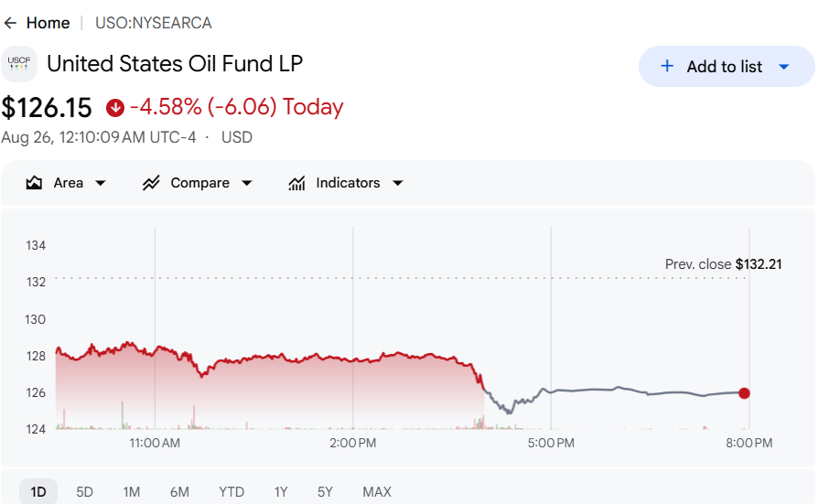The width and height of the screenshot is (818, 504).
Task: Click the 8:00 PM axis label
Action: tap(749, 443)
